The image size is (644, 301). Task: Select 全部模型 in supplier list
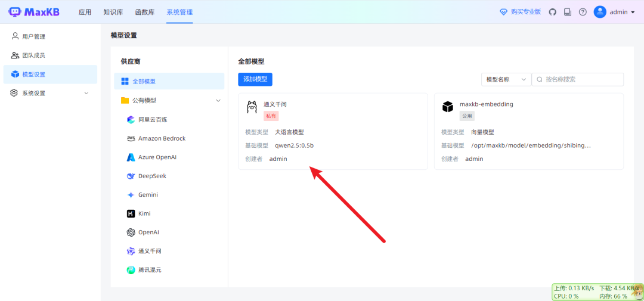click(169, 81)
